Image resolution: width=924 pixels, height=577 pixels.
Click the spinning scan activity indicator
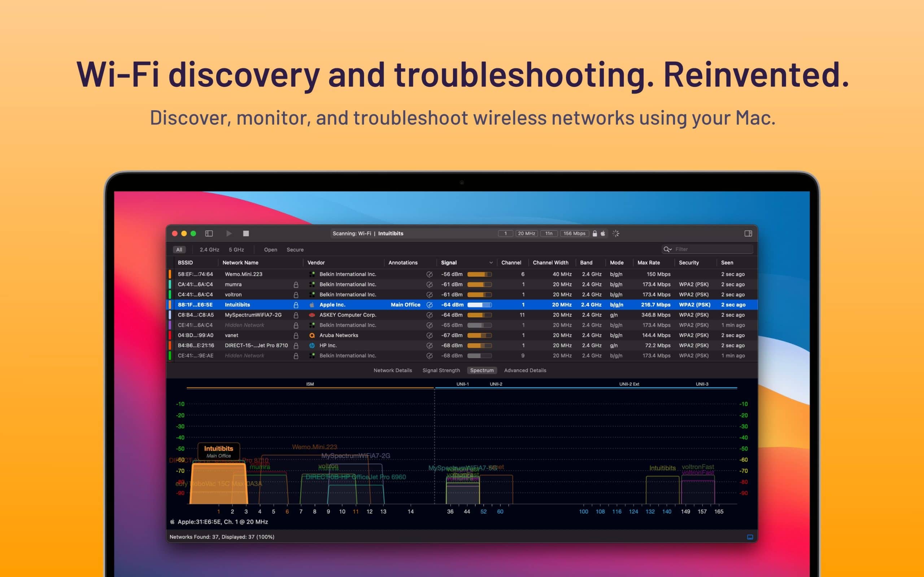pyautogui.click(x=616, y=234)
